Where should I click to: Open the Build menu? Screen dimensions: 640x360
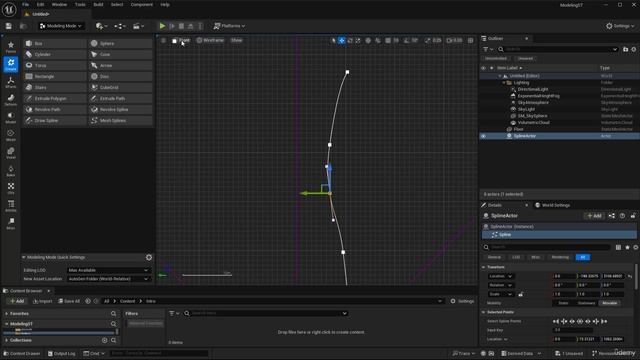coord(98,4)
